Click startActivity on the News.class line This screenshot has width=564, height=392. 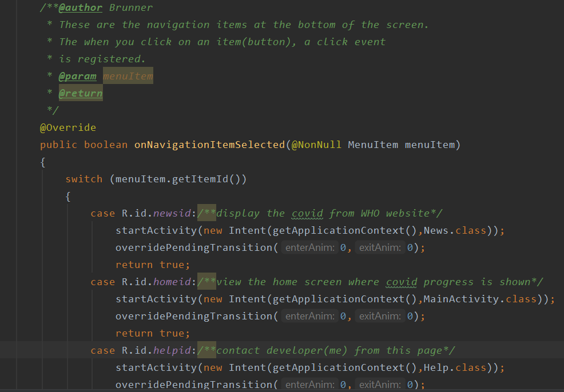(156, 230)
